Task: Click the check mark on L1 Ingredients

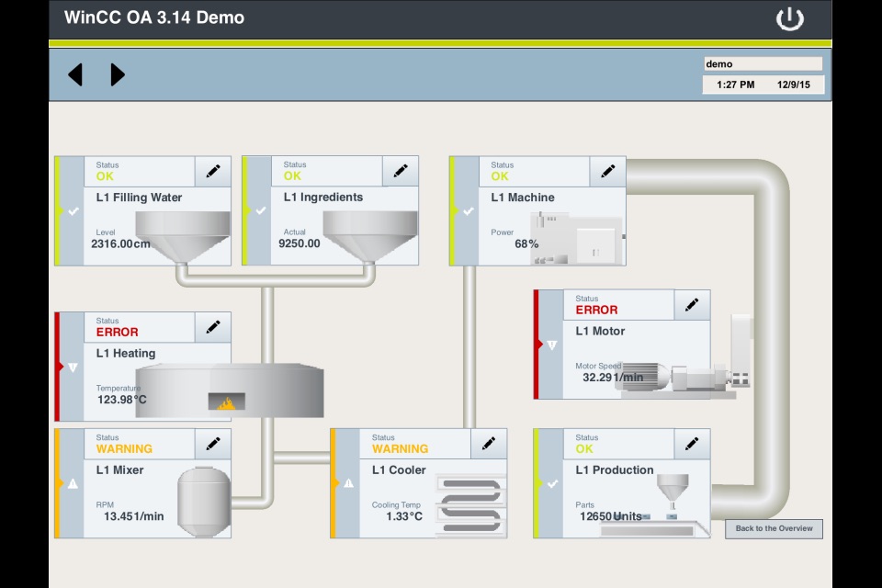Action: coord(260,211)
